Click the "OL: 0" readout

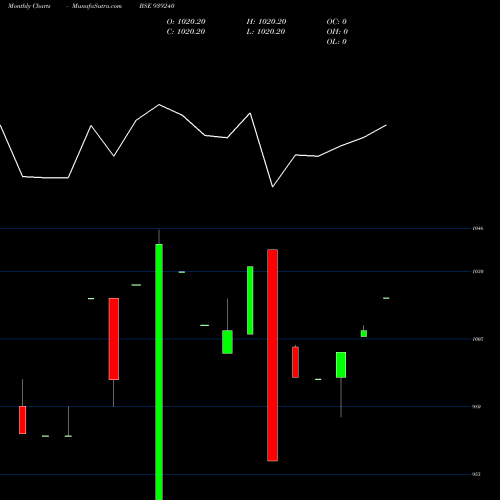(337, 42)
